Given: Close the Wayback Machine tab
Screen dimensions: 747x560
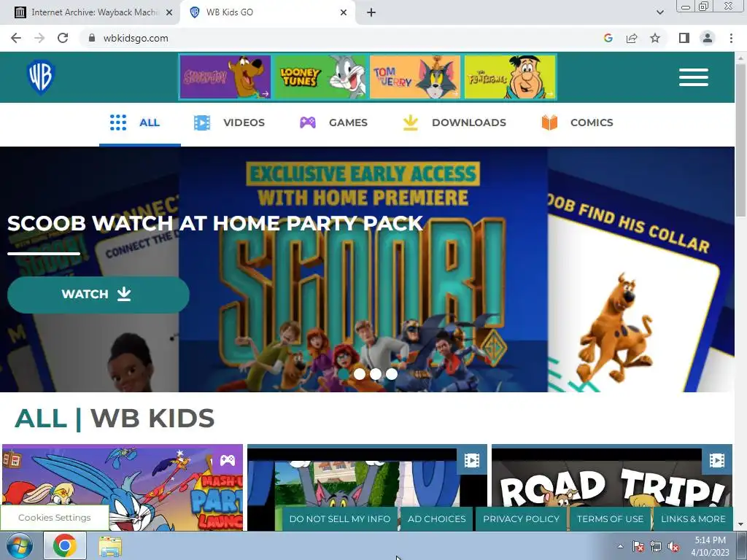Looking at the screenshot, I should coord(169,13).
